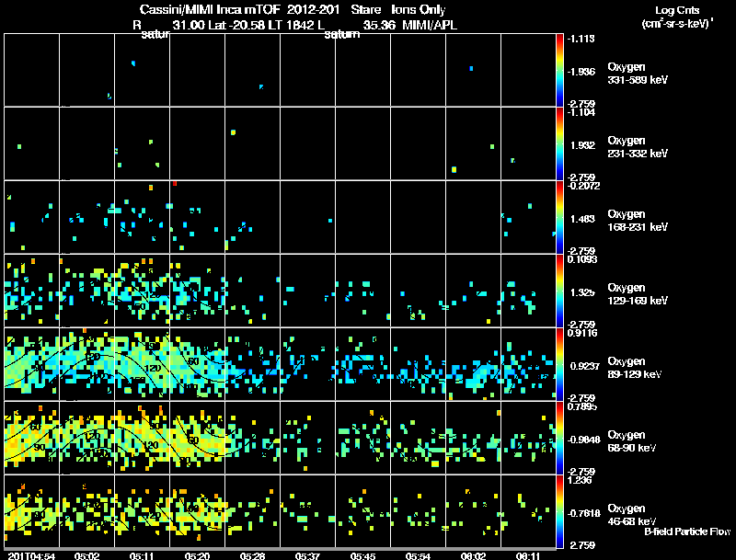Image resolution: width=736 pixels, height=560 pixels.
Task: Click the "-0.2072" colorbar maximum value
Action: coord(584,186)
